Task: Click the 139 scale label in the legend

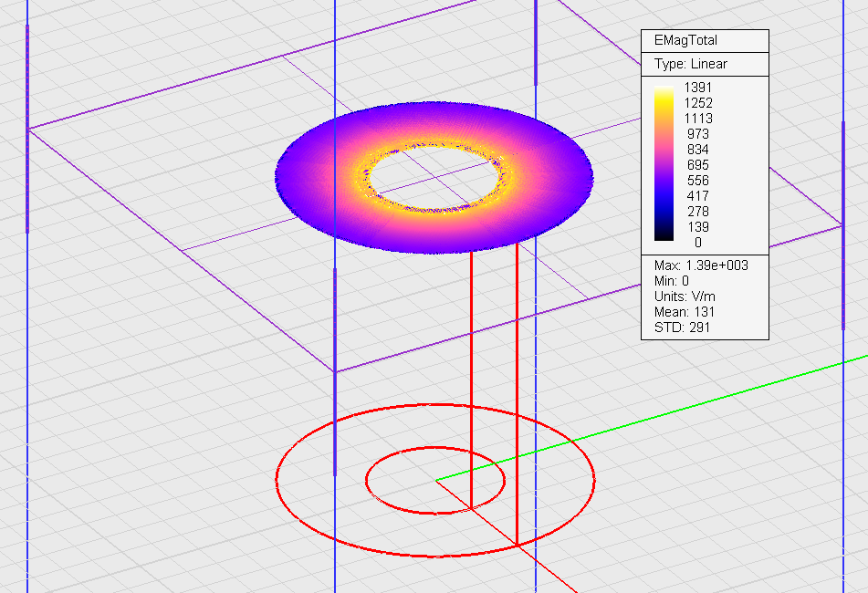Action: (697, 226)
